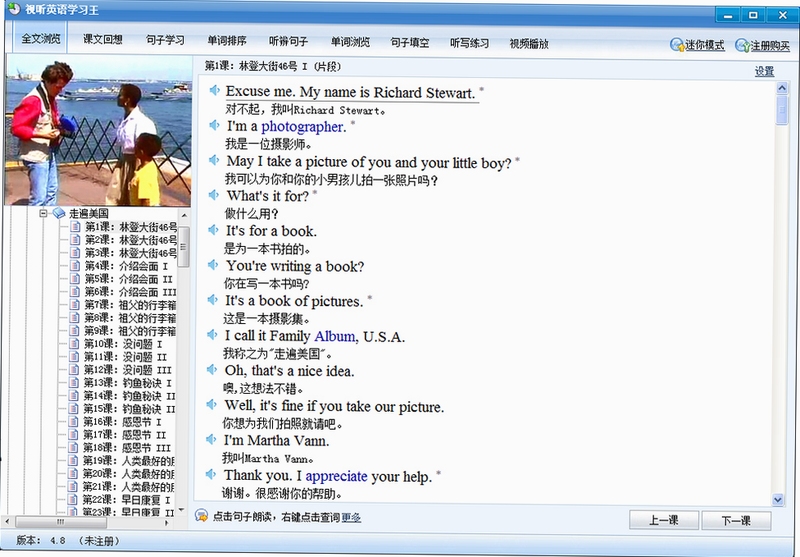Click lesson tree scroll-down arrow
Viewport: 800px width, 557px height.
(x=182, y=509)
